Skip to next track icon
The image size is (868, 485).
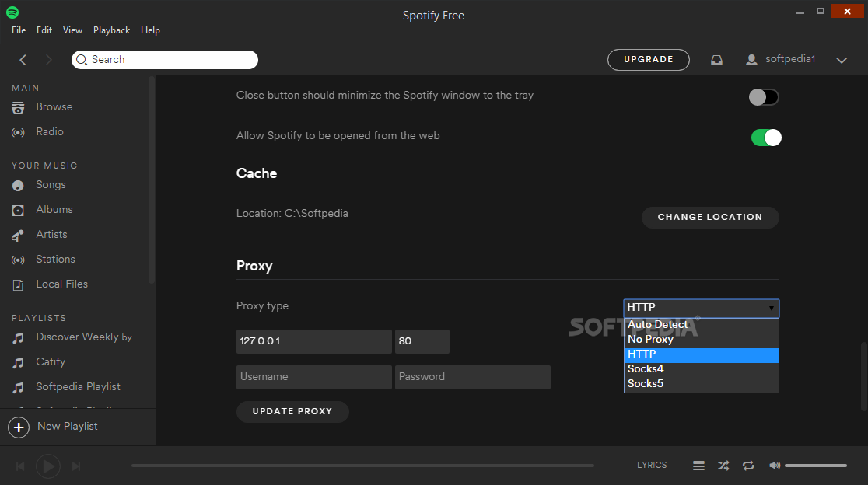(x=76, y=466)
